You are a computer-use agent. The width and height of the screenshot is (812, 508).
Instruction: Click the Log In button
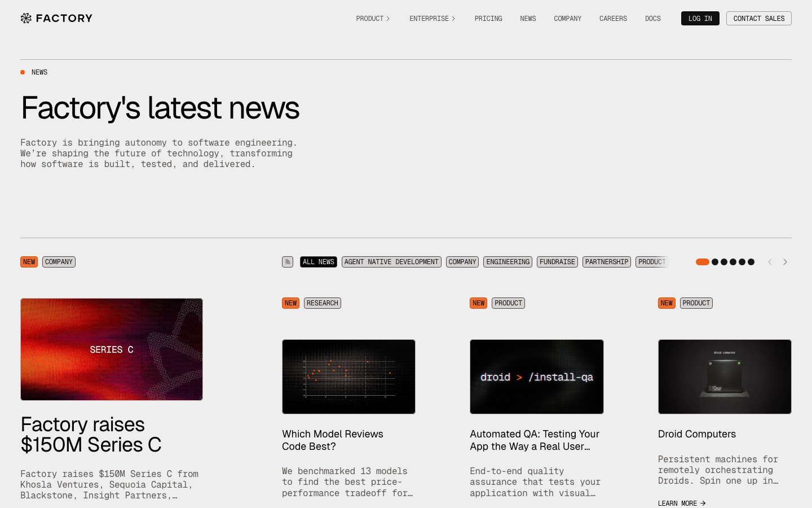coord(700,19)
